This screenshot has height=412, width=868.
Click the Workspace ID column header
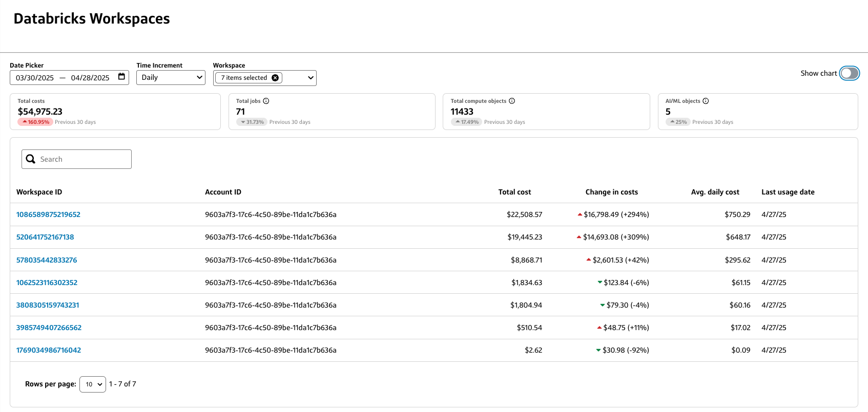(x=39, y=192)
